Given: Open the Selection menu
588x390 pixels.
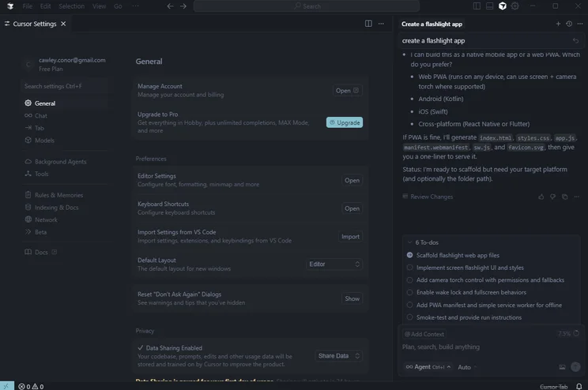Looking at the screenshot, I should (x=72, y=6).
